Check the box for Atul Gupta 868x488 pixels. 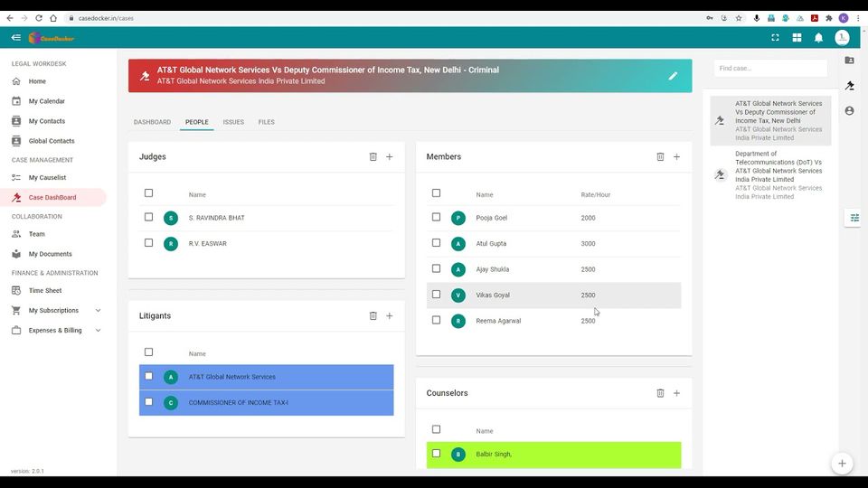point(436,242)
